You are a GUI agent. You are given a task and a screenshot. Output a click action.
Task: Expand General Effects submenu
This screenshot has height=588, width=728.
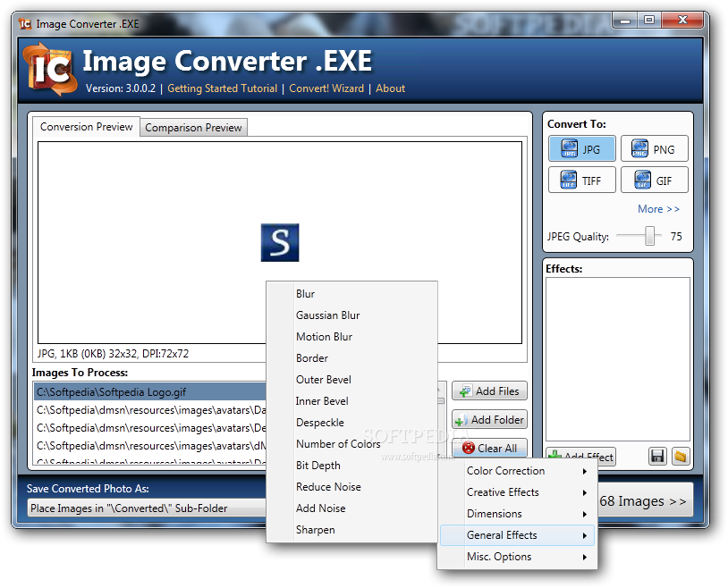[517, 535]
